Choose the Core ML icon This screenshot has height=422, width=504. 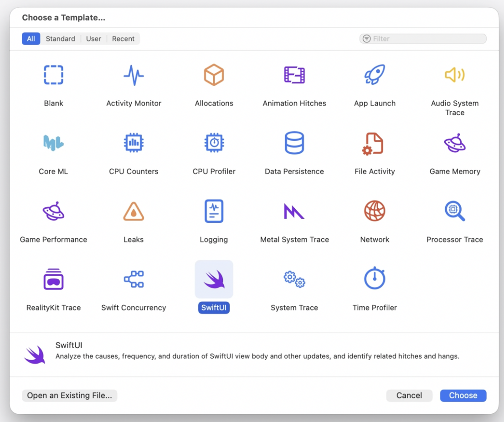53,143
